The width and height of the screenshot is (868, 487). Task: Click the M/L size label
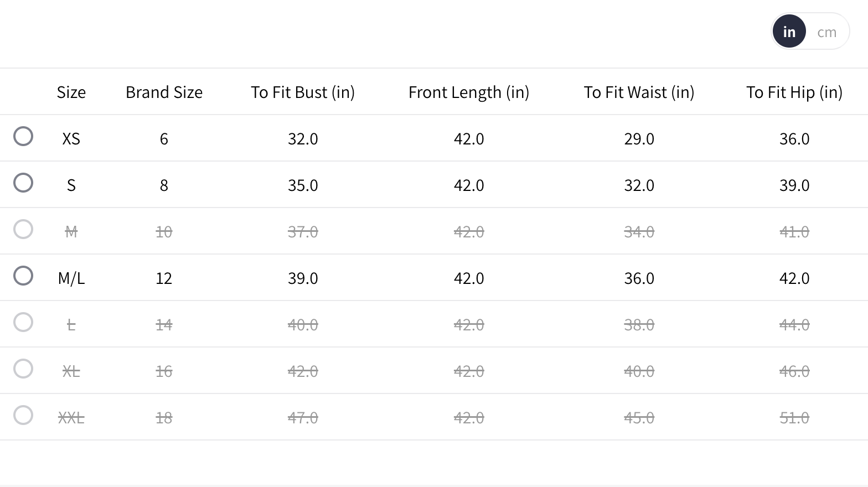71,278
